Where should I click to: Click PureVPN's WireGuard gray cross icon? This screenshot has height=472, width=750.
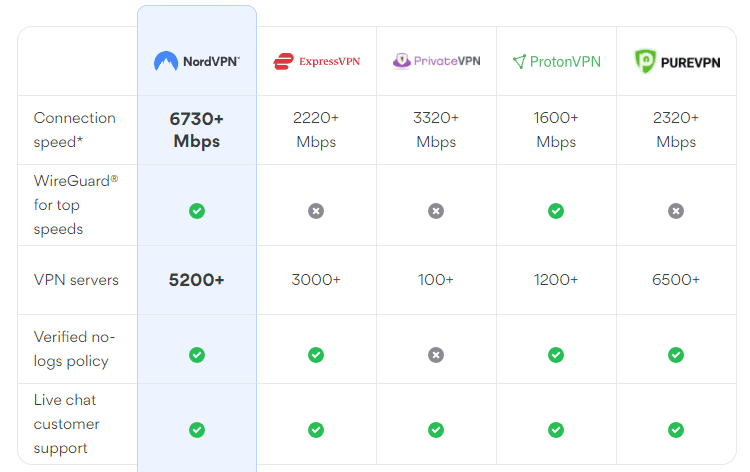(x=676, y=211)
